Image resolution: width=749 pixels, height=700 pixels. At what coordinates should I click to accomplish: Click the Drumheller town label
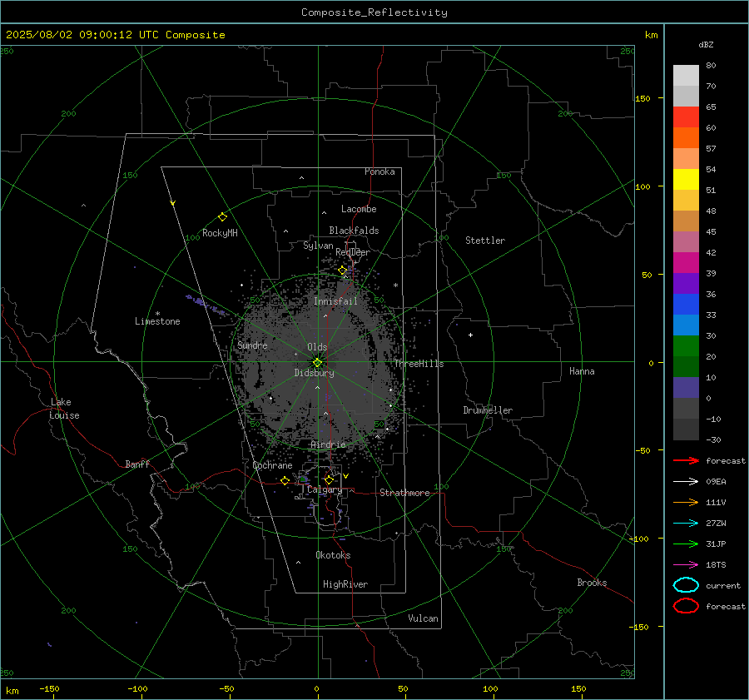pos(488,410)
